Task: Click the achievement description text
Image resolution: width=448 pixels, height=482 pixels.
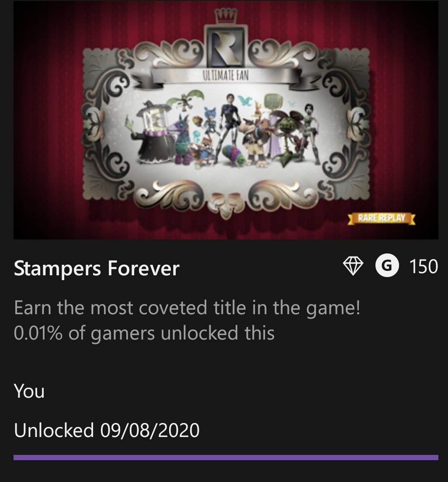Action: pyautogui.click(x=187, y=308)
